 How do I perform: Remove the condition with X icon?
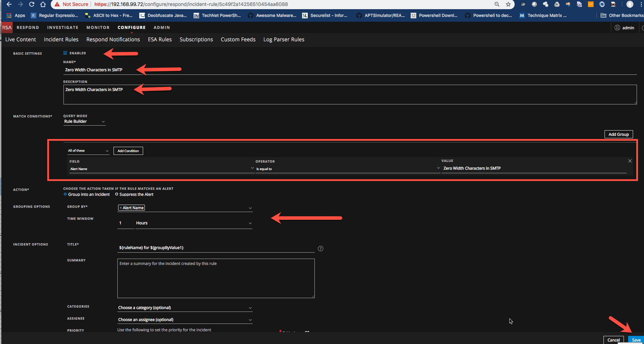pos(630,161)
